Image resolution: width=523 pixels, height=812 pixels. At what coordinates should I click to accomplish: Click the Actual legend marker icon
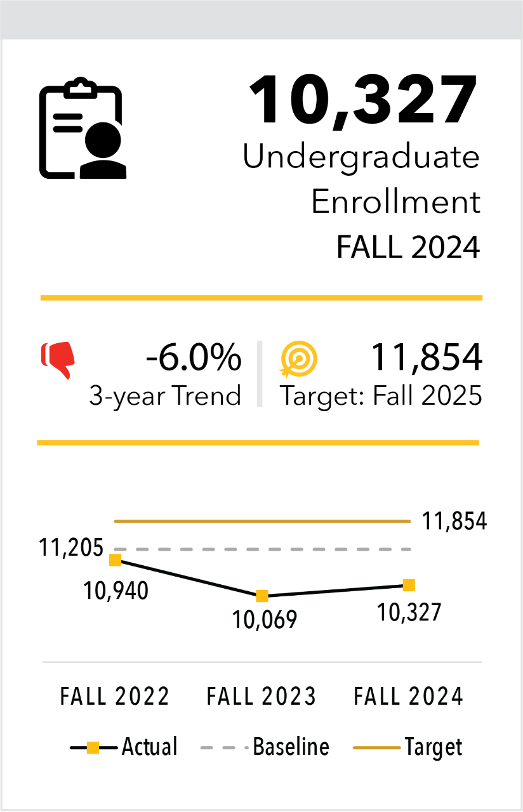point(93,747)
